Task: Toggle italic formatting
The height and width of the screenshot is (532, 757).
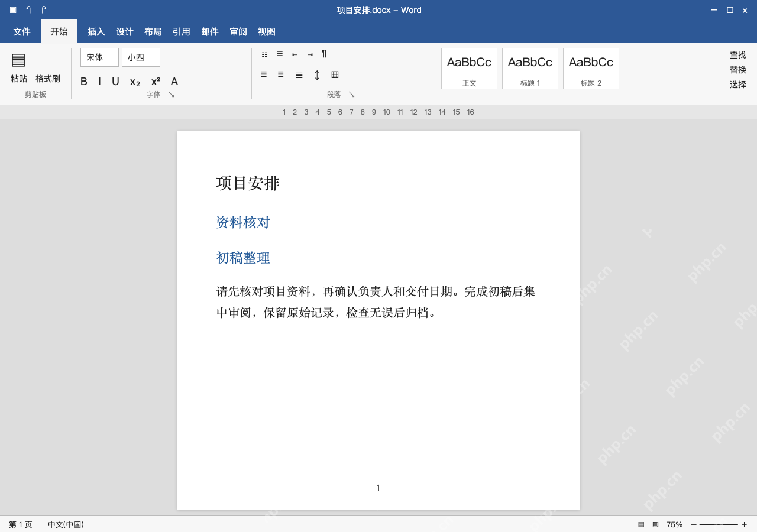Action: [99, 82]
